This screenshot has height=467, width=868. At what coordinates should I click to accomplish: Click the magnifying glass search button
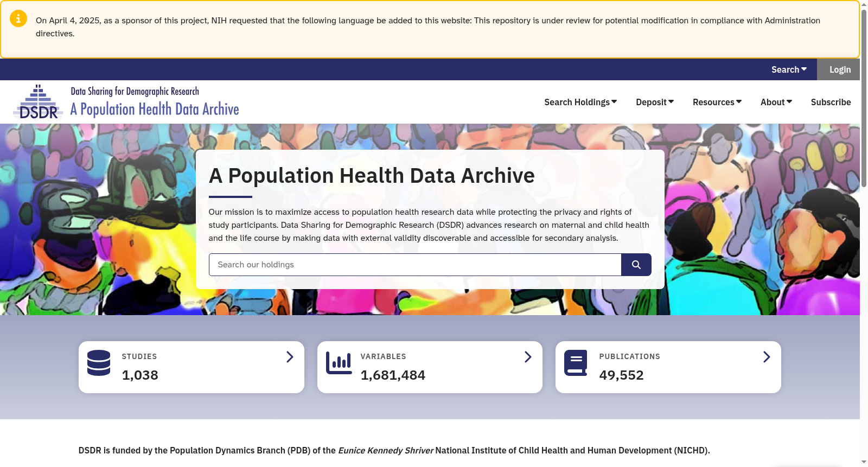[x=636, y=265]
